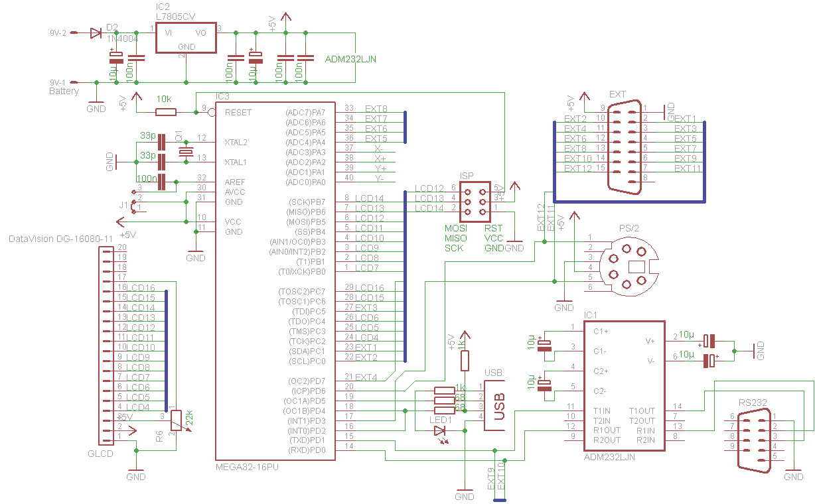The height and width of the screenshot is (504, 815).
Task: Click the PS/2 connector title
Action: point(629,228)
